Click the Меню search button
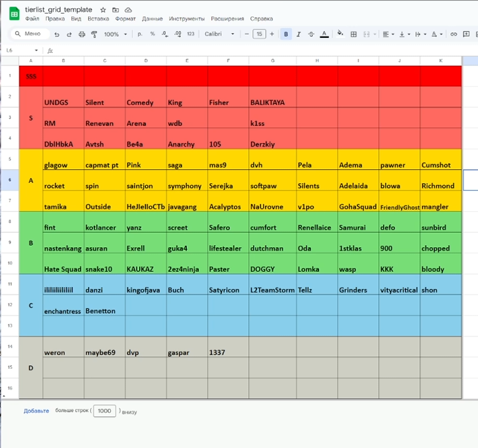 (x=28, y=34)
